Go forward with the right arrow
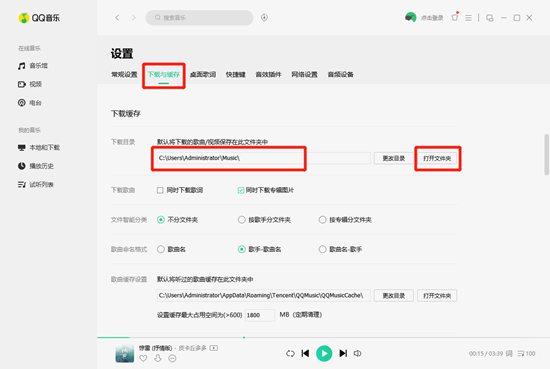Screen dimensions: 550x369 [133, 18]
